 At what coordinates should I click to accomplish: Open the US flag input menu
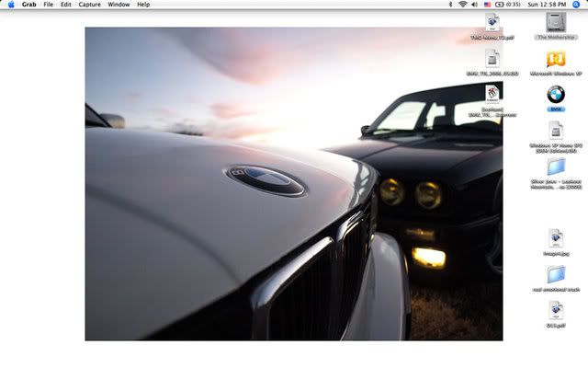coord(488,5)
